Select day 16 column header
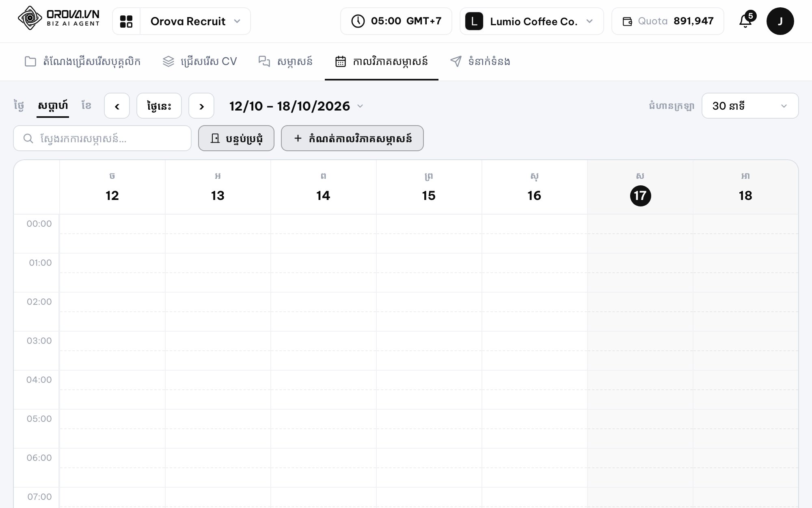The image size is (812, 508). point(534,187)
